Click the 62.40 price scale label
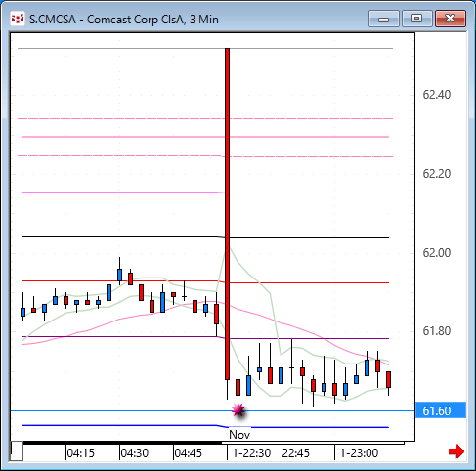 coord(437,95)
